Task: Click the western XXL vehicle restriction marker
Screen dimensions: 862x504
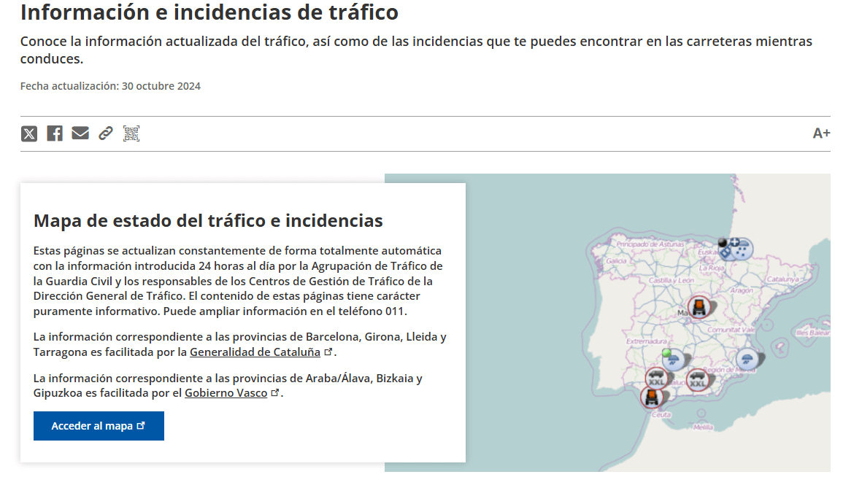Action: pyautogui.click(x=655, y=377)
